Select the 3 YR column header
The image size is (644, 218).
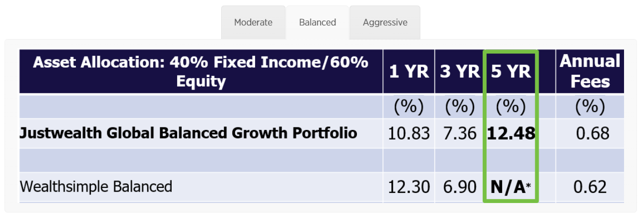coord(459,71)
